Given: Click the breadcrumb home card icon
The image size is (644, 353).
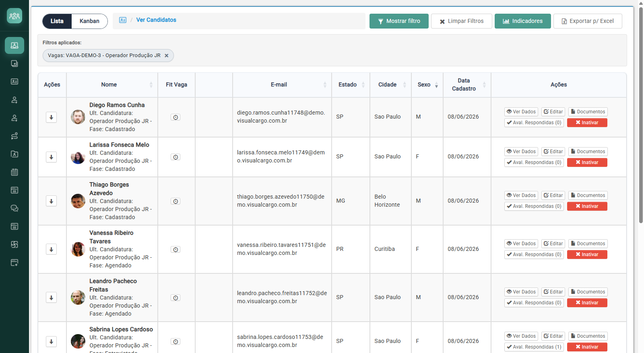Looking at the screenshot, I should [x=123, y=20].
